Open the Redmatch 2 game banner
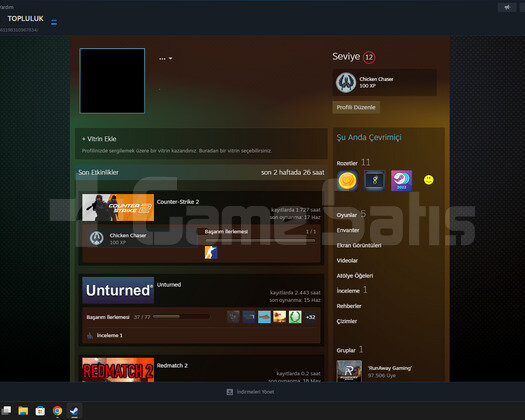Screen dimensions: 525x420 (118, 370)
